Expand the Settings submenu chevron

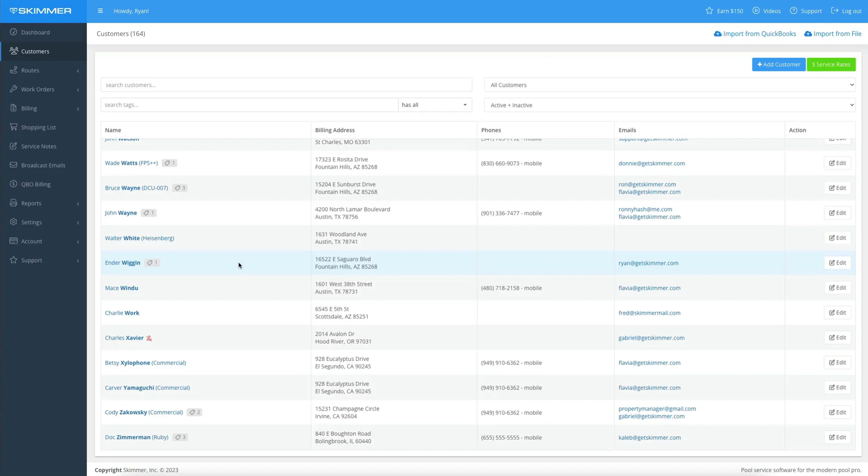pyautogui.click(x=78, y=223)
